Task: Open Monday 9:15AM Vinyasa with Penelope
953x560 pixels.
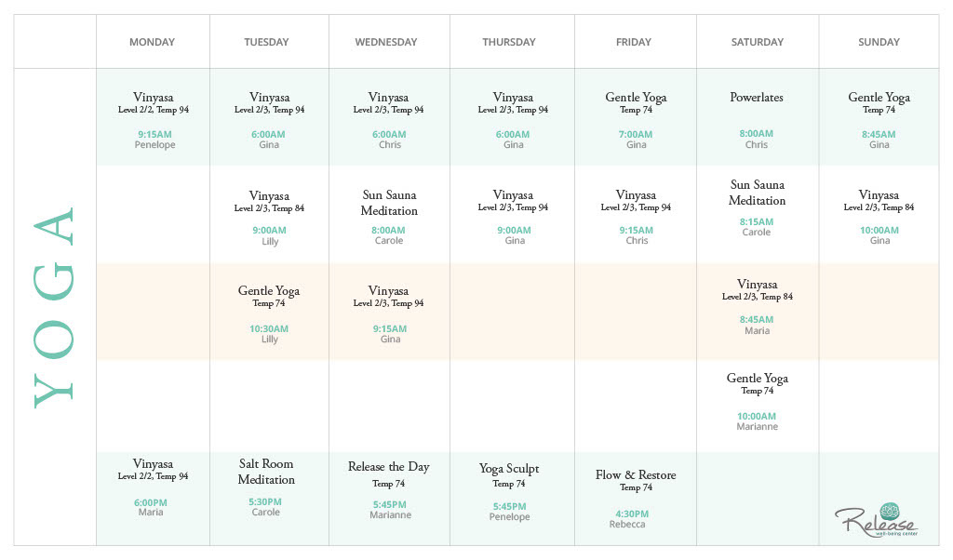Action: point(154,119)
